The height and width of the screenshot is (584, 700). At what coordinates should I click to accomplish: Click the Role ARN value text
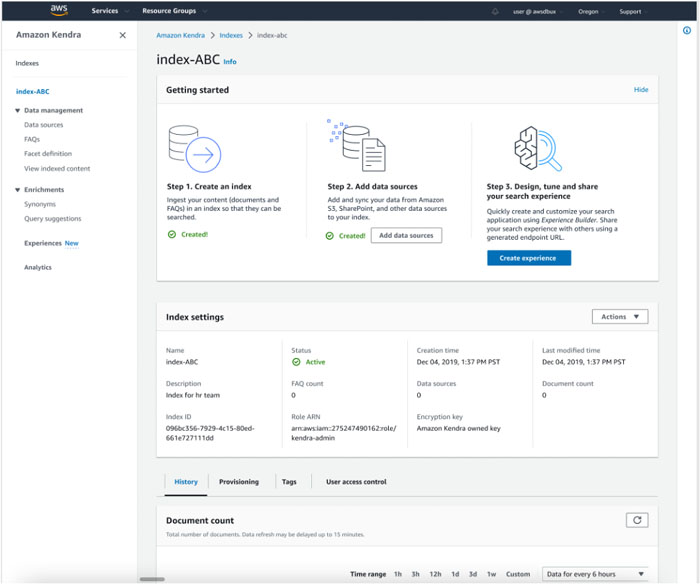343,433
